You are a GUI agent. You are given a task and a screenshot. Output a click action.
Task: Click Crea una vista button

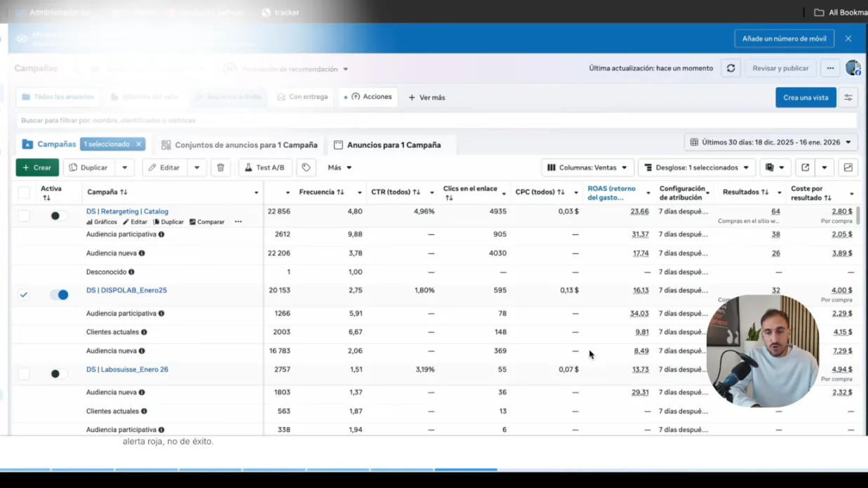pos(806,97)
